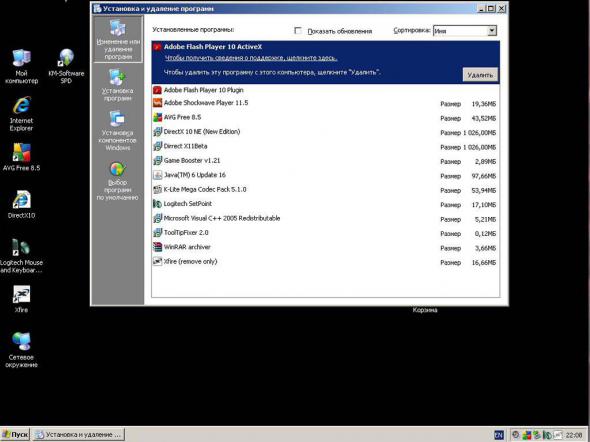
Task: Open Logitech Mouse and Keyboard shortcut
Action: pyautogui.click(x=21, y=255)
